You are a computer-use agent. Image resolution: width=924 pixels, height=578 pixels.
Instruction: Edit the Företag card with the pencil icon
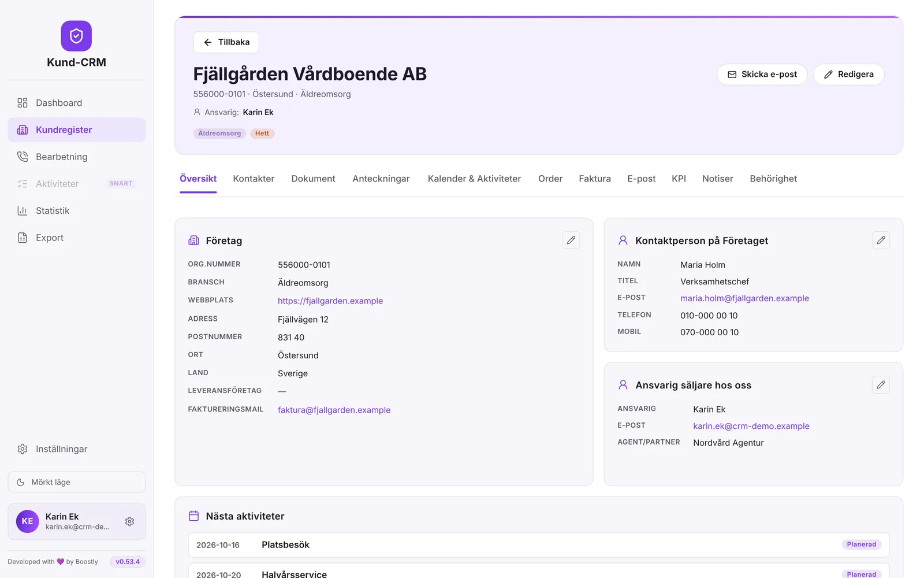571,240
